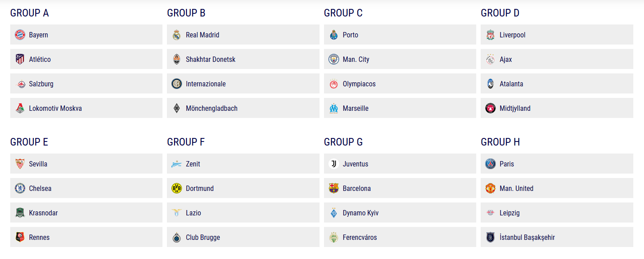Click the Man. United badge icon
This screenshot has width=644, height=259.
coord(490,188)
